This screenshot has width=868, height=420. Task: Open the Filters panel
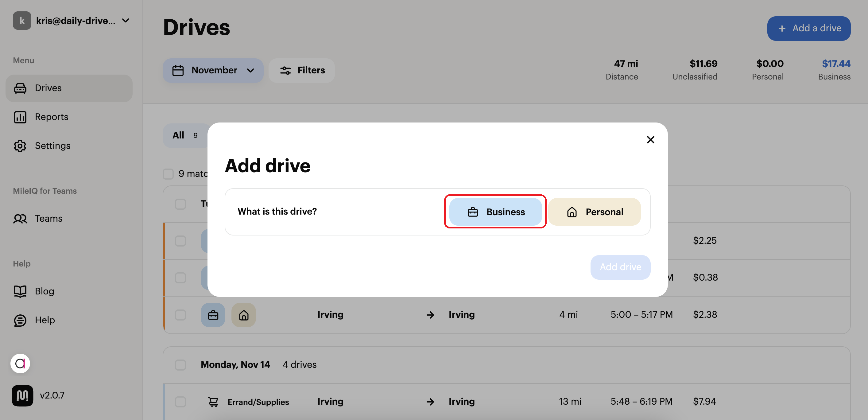(x=301, y=70)
